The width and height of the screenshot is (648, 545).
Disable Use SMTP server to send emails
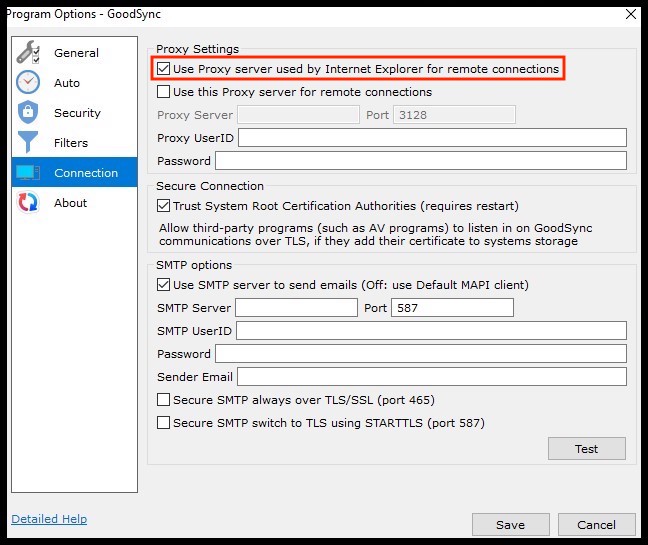coord(163,284)
